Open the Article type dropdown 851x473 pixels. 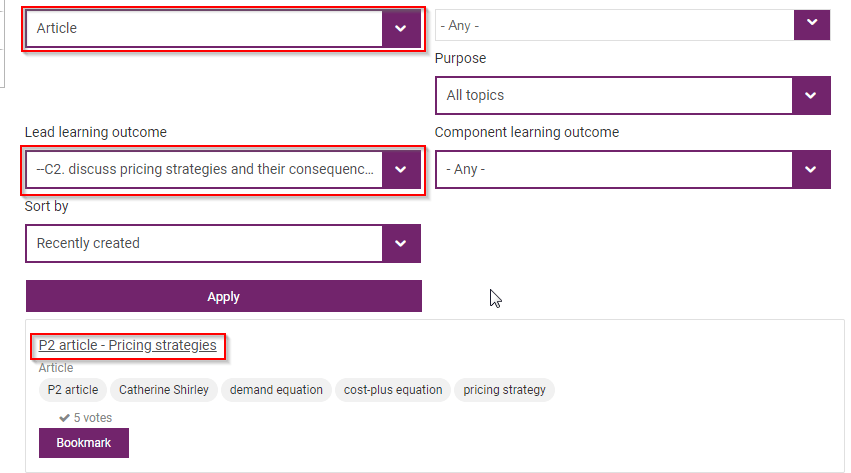point(205,28)
